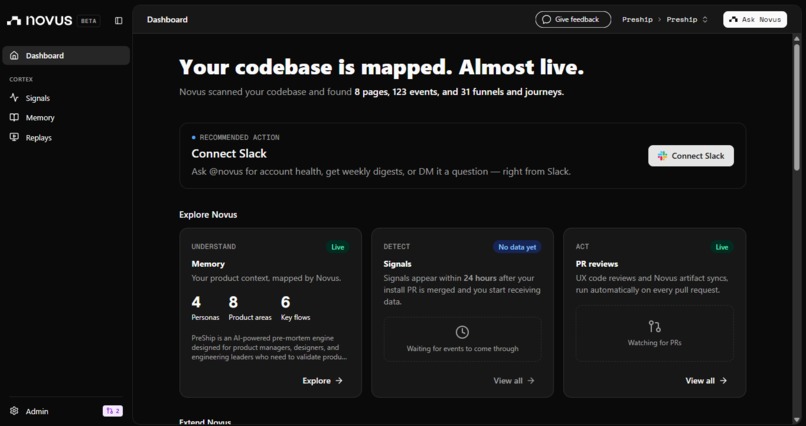Click the Ask Novus button
This screenshot has height=426, width=806.
[x=755, y=20]
